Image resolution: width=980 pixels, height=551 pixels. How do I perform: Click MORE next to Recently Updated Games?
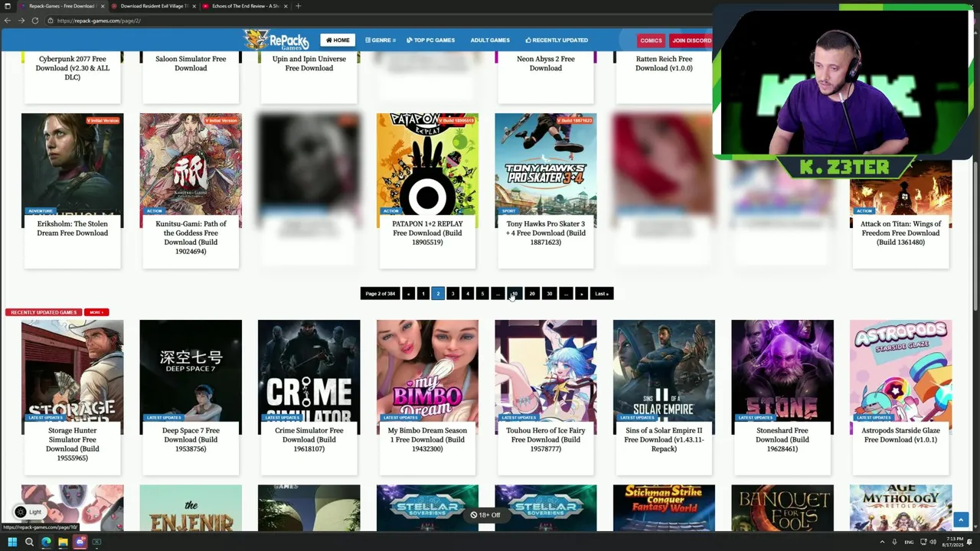coord(96,312)
